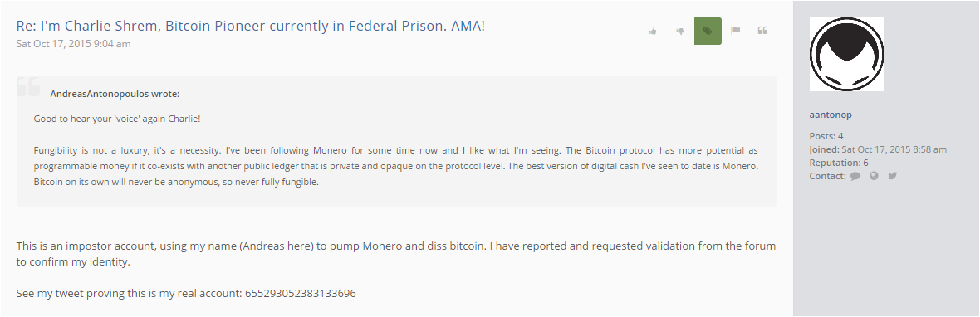This screenshot has height=317, width=980.
Task: Click the tweet ID 655293052383133696
Action: click(301, 293)
